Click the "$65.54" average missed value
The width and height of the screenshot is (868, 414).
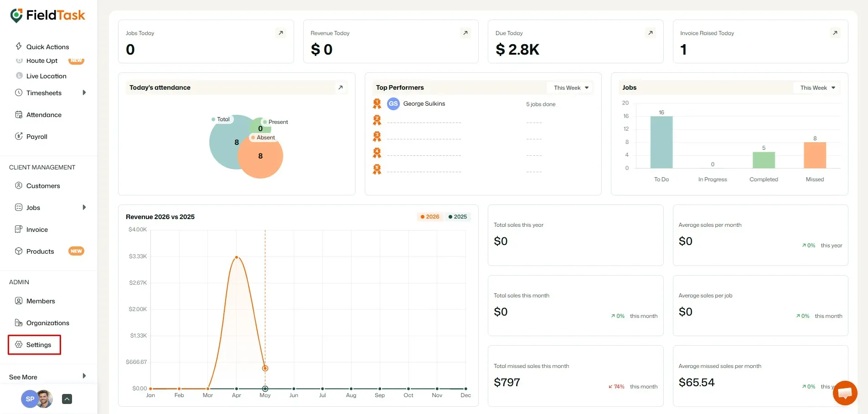coord(697,382)
